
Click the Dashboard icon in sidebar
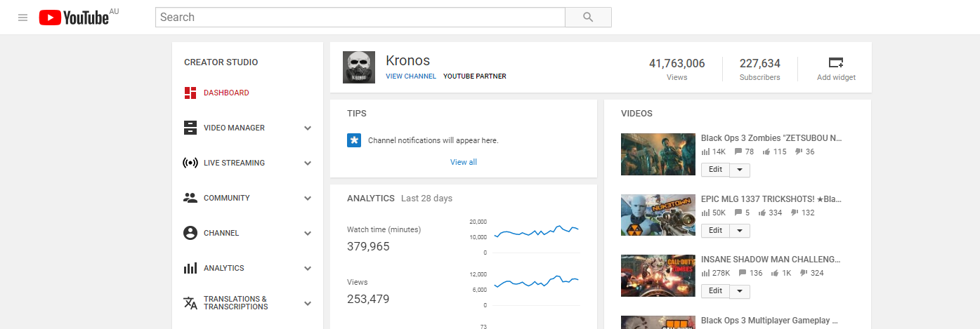[190, 93]
